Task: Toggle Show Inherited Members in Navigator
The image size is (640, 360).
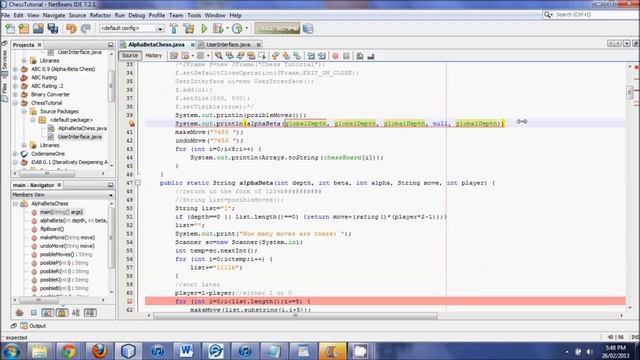Action: pyautogui.click(x=19, y=313)
